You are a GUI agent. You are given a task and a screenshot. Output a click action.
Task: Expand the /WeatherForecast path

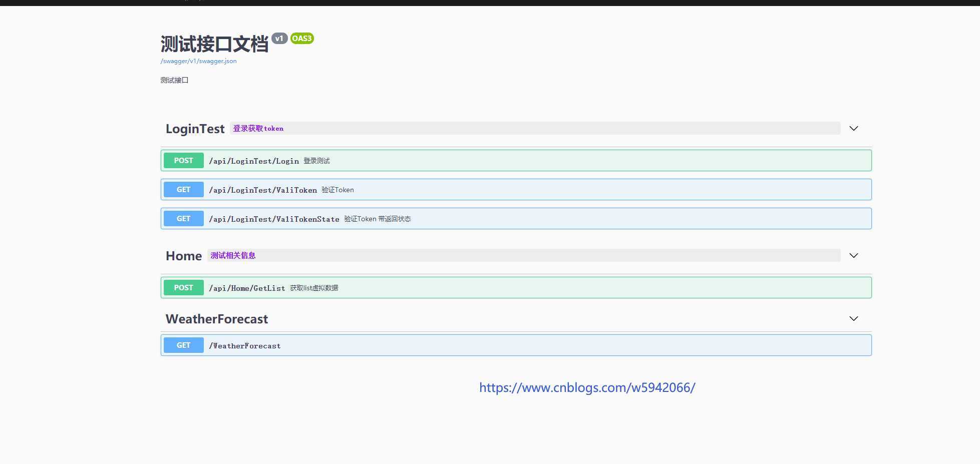[x=244, y=346]
